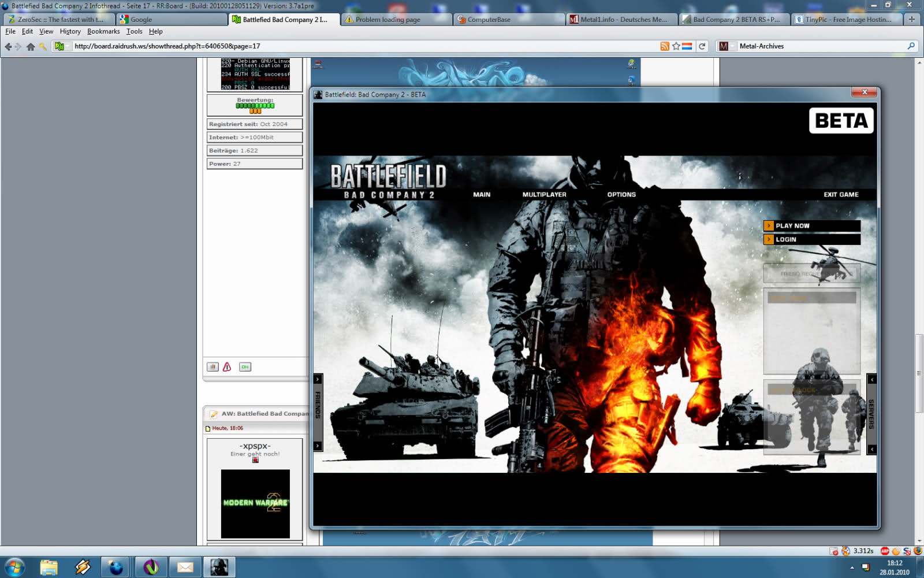Open the Edit menu
Image resolution: width=924 pixels, height=578 pixels.
(27, 31)
